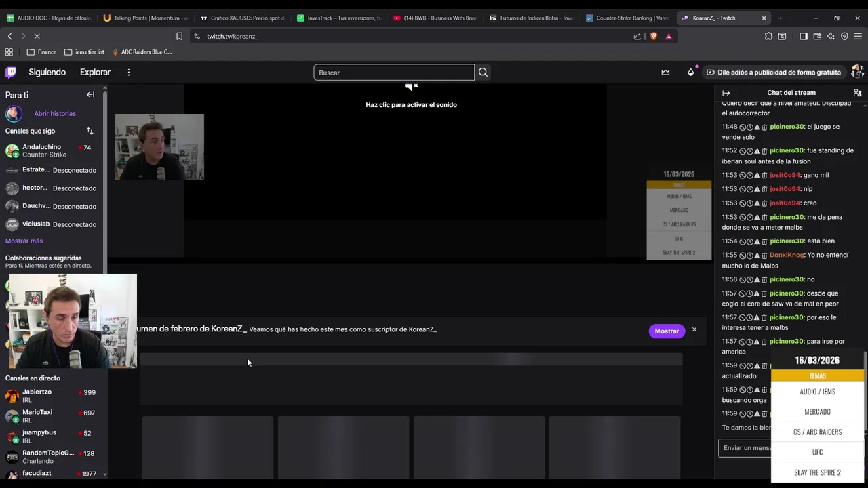Open 'Abrir historias' link
This screenshot has height=488, width=868.
[55, 113]
